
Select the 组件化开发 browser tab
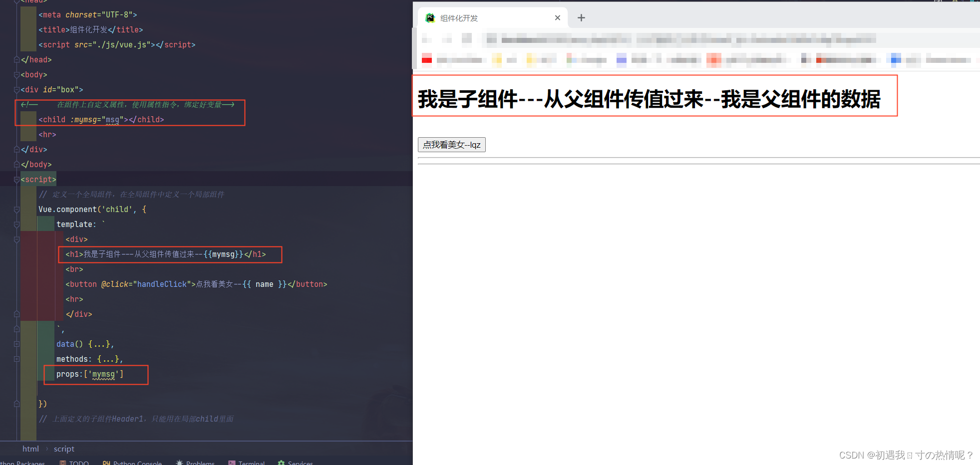pyautogui.click(x=493, y=18)
